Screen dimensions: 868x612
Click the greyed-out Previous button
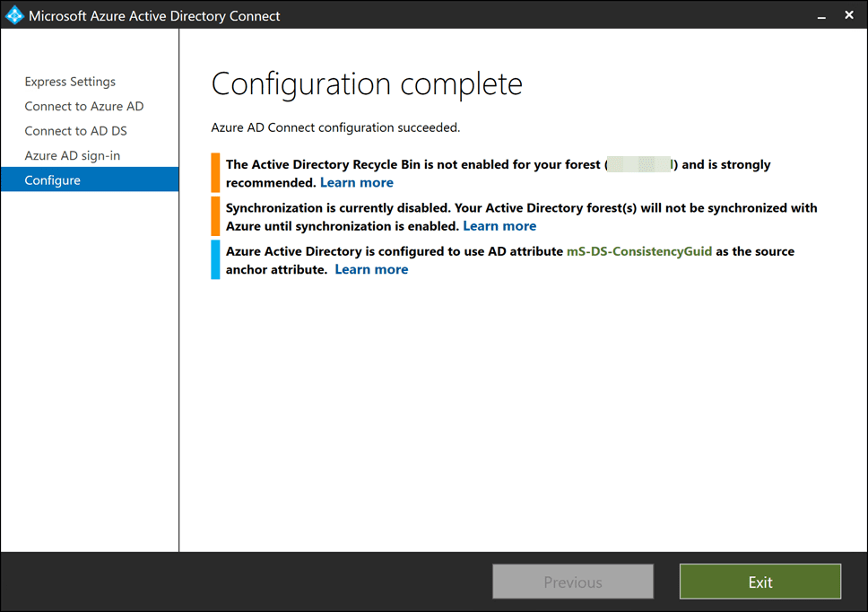point(573,581)
